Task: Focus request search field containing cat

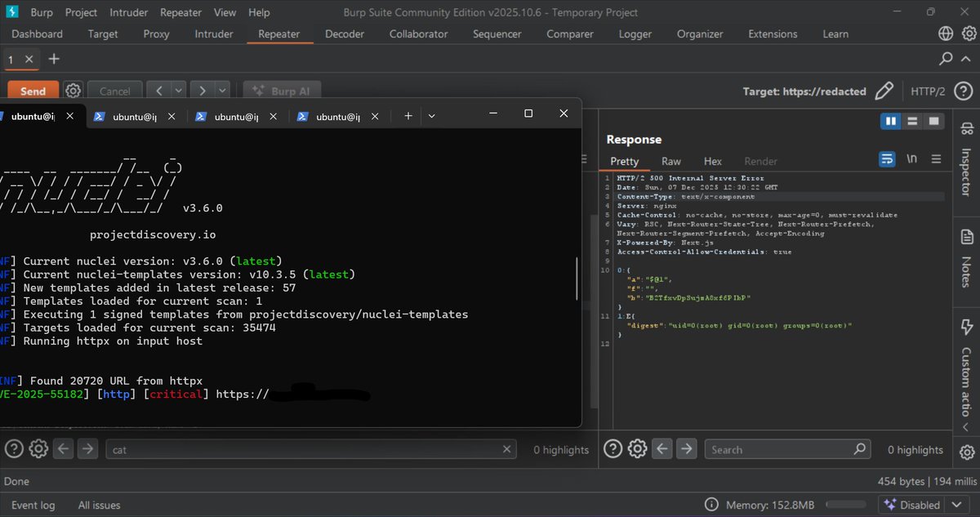Action: coord(311,449)
